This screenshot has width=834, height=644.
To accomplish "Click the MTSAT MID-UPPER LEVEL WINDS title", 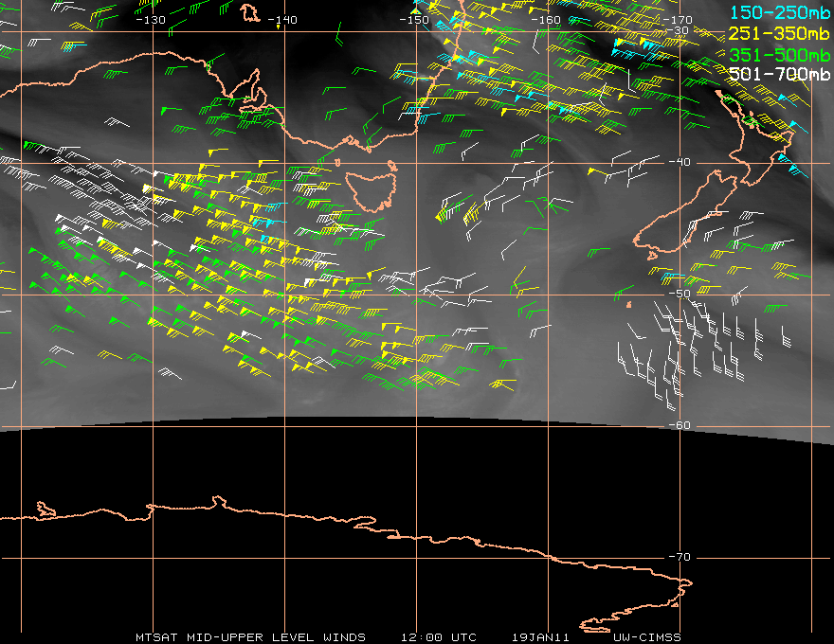I will pos(250,637).
